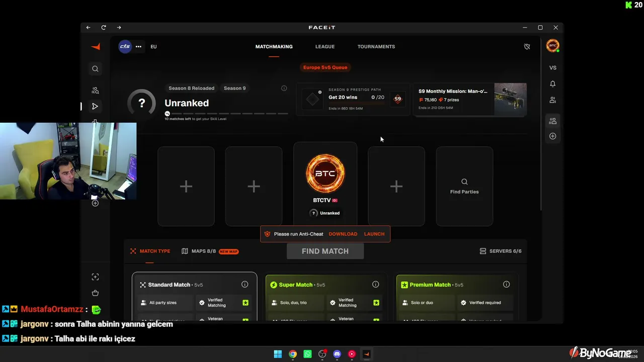
Task: Add player to the party slot right of BTCTV
Action: [x=396, y=187]
